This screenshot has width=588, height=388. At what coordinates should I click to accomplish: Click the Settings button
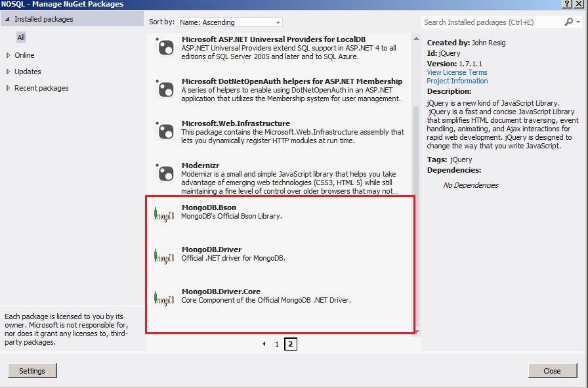31,371
